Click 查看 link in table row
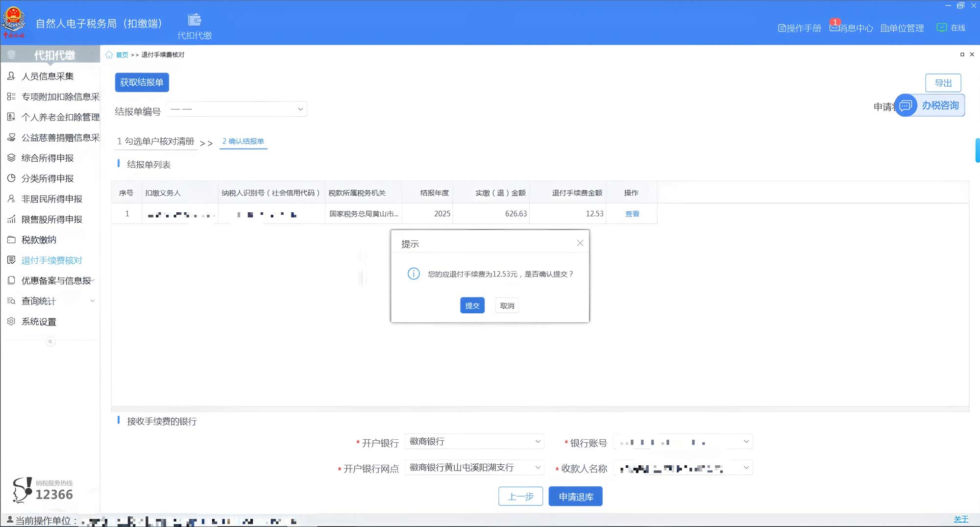Viewport: 980px width, 527px height. 632,214
